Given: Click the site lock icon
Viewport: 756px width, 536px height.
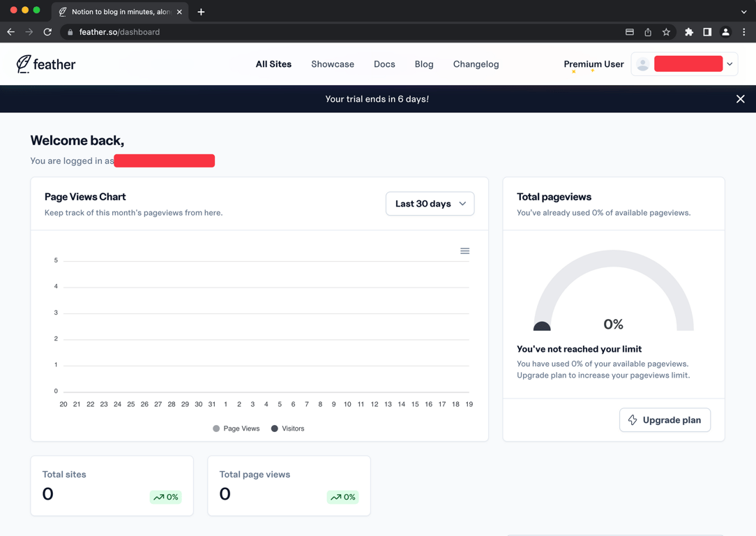Looking at the screenshot, I should (x=70, y=32).
